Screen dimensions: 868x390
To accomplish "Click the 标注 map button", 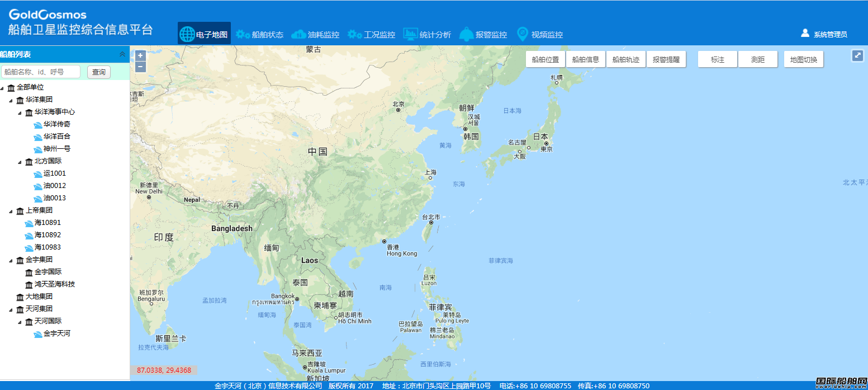I will point(718,59).
